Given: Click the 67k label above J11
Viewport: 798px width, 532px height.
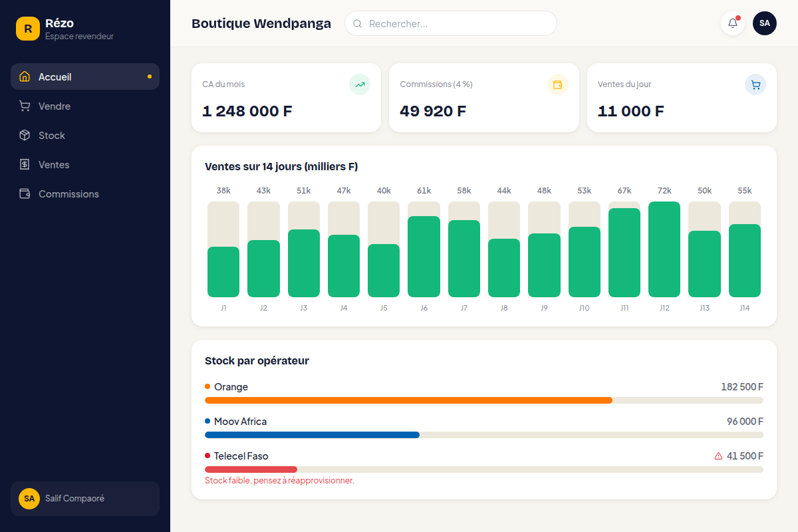Looking at the screenshot, I should tap(624, 191).
